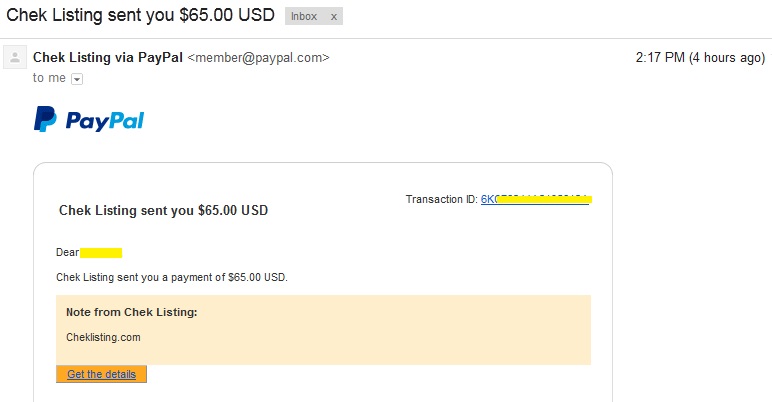The width and height of the screenshot is (772, 402).
Task: Expand recipient details arrow beside "to me"
Action: (x=76, y=79)
